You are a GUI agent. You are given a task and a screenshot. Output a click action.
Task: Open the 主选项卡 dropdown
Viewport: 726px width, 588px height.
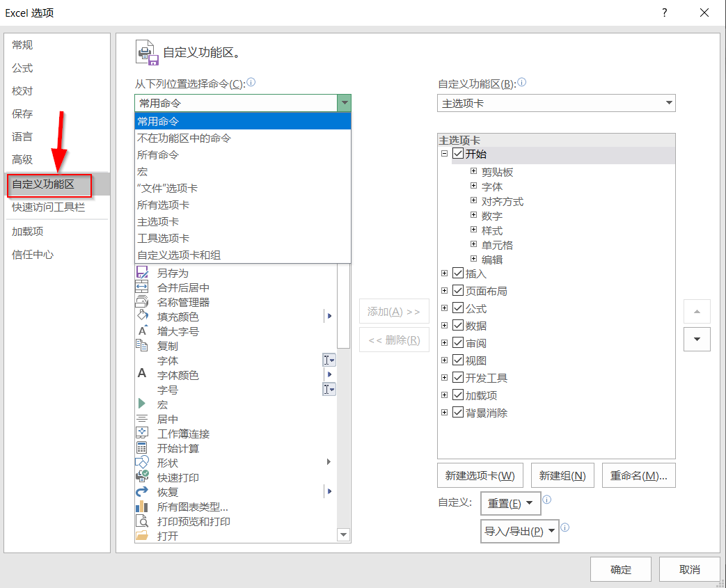556,103
